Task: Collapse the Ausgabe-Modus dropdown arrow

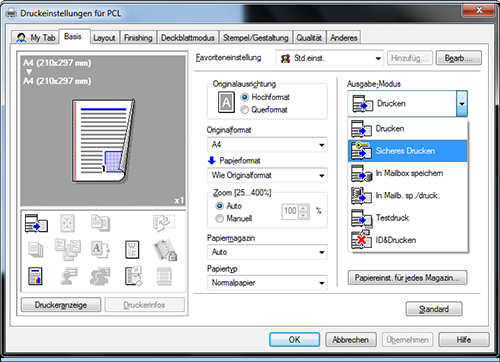Action: coord(462,104)
